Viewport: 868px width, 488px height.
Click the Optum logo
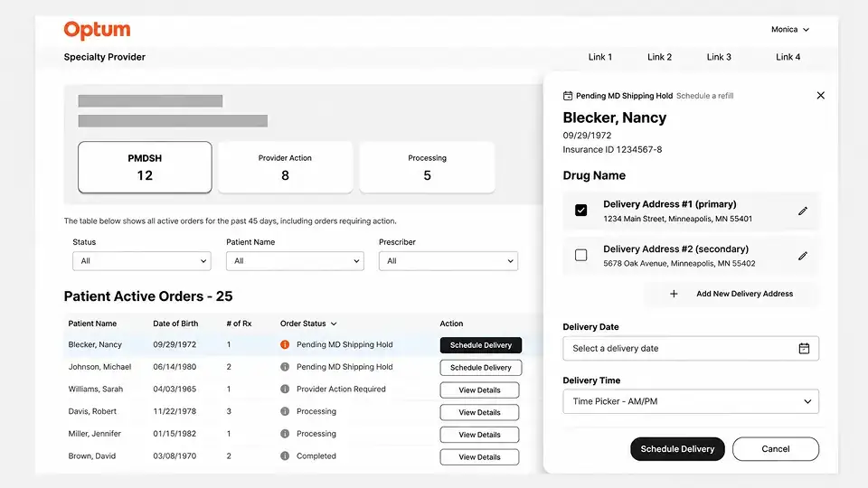pos(97,30)
